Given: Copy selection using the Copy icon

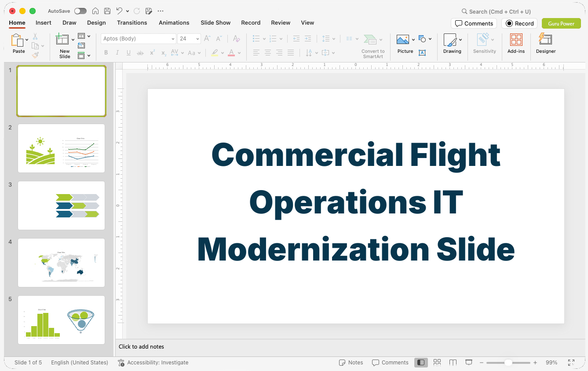Looking at the screenshot, I should click(x=35, y=46).
